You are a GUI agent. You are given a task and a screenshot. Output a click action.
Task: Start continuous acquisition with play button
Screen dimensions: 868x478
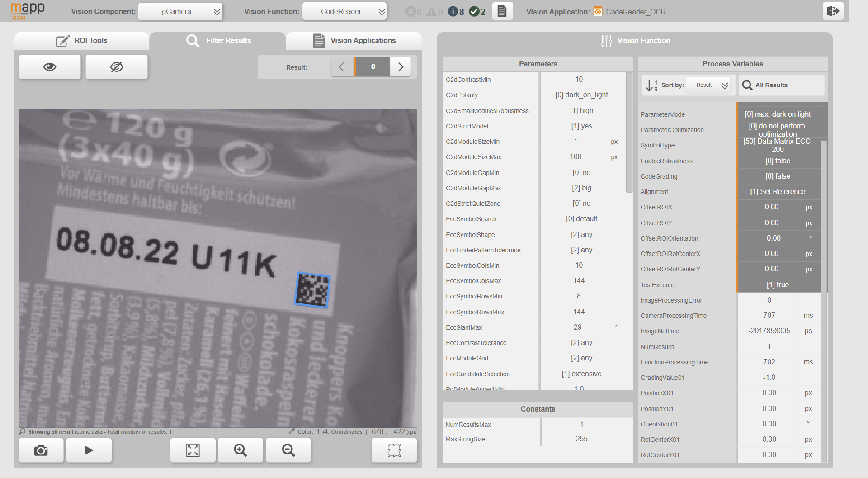tap(89, 450)
